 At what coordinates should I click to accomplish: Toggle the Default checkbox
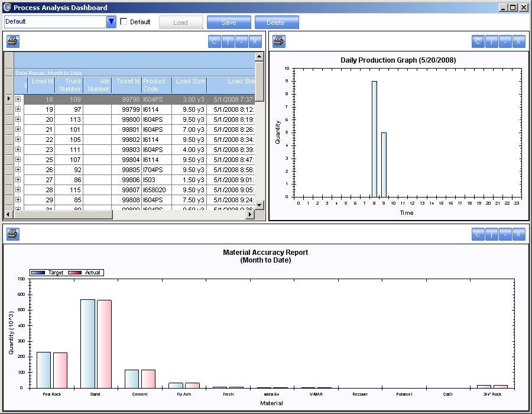[124, 22]
